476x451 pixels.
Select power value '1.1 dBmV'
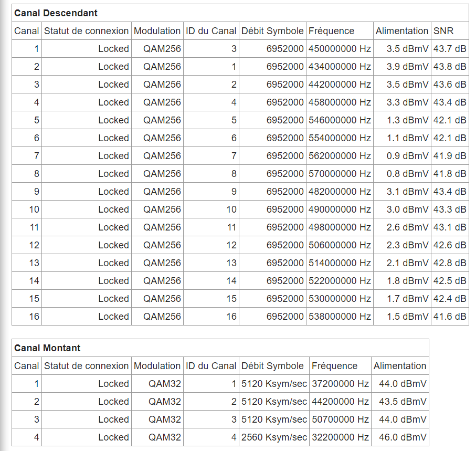(x=407, y=138)
